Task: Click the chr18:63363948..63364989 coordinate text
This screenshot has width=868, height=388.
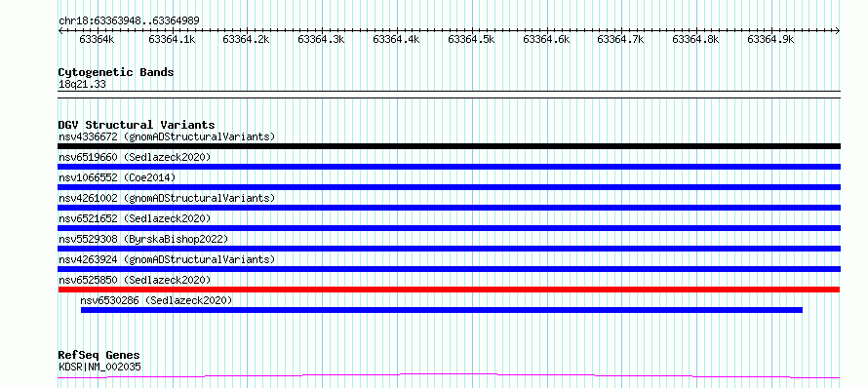Action: [x=129, y=20]
